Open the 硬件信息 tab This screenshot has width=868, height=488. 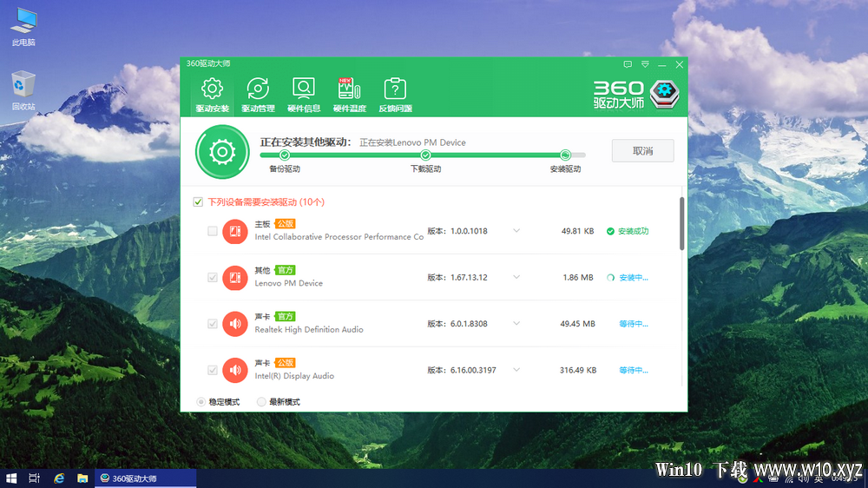point(303,96)
